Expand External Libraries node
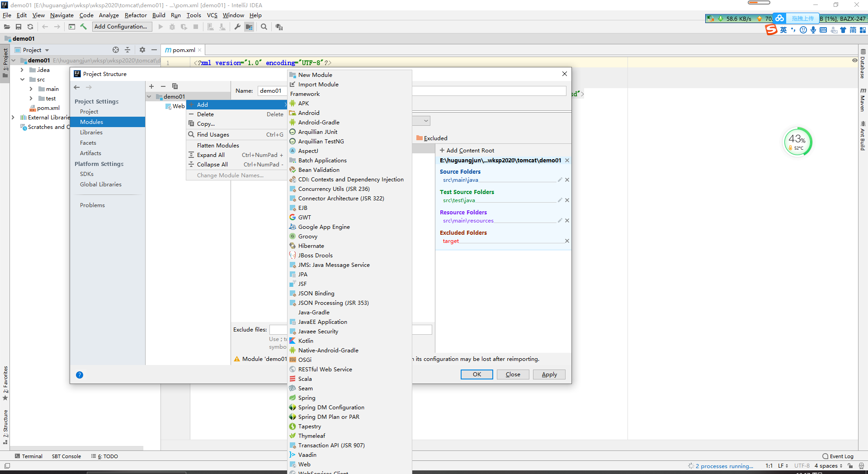This screenshot has width=868, height=474. click(13, 118)
